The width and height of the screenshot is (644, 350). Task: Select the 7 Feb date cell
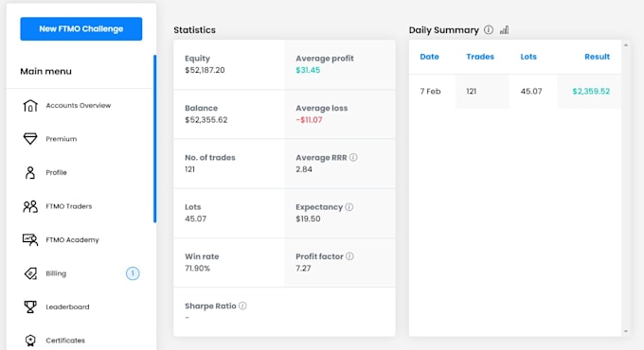click(x=430, y=91)
